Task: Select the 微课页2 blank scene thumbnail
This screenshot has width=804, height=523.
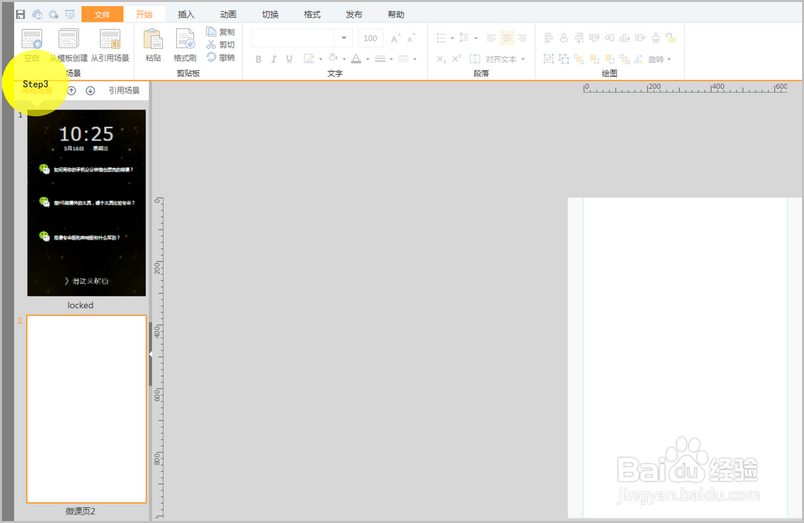Action: click(87, 409)
